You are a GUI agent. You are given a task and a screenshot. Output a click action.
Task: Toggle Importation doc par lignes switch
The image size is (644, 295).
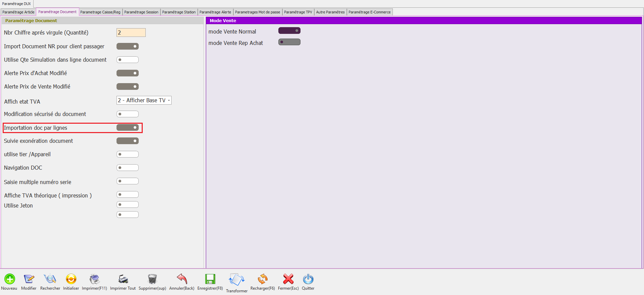pyautogui.click(x=128, y=127)
